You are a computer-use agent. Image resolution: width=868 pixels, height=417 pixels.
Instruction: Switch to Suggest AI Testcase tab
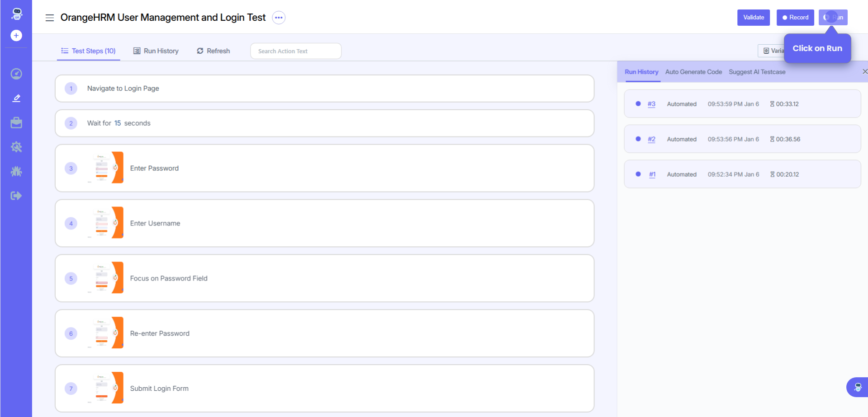coord(757,72)
